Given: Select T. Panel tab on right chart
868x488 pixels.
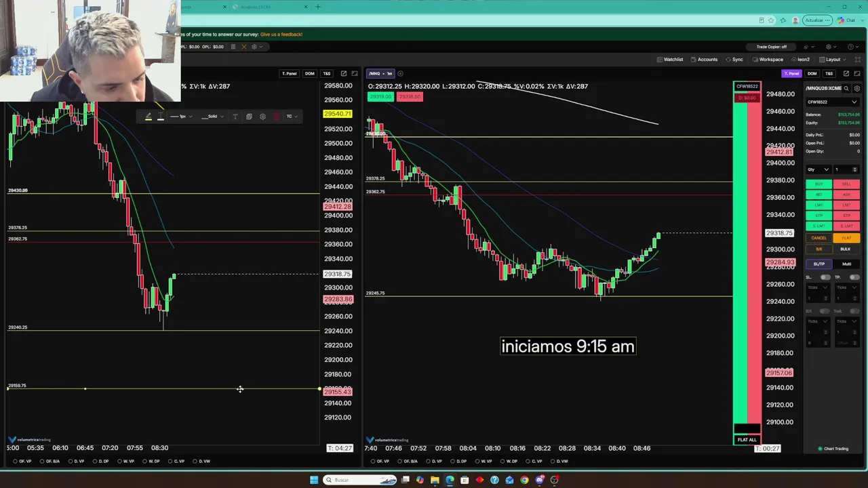Looking at the screenshot, I should 791,73.
